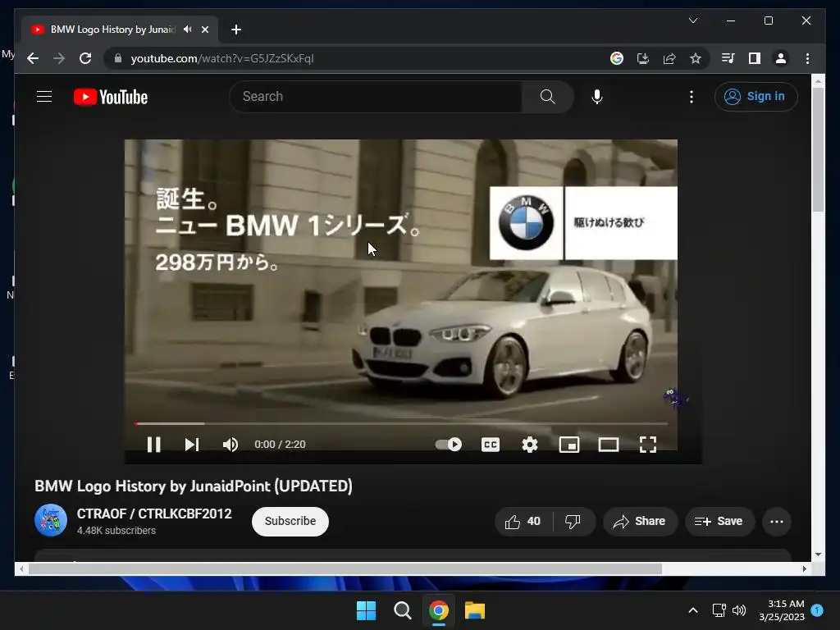Like the video with 40 likes

point(523,521)
